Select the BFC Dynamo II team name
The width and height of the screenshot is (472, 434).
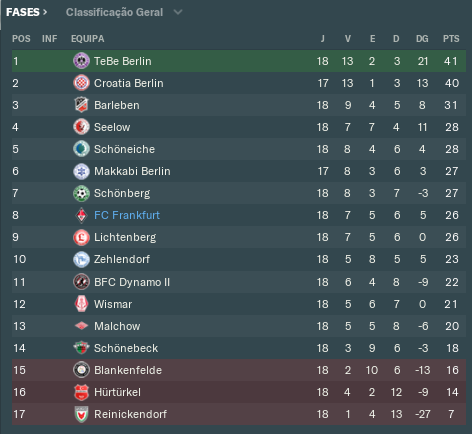click(132, 282)
